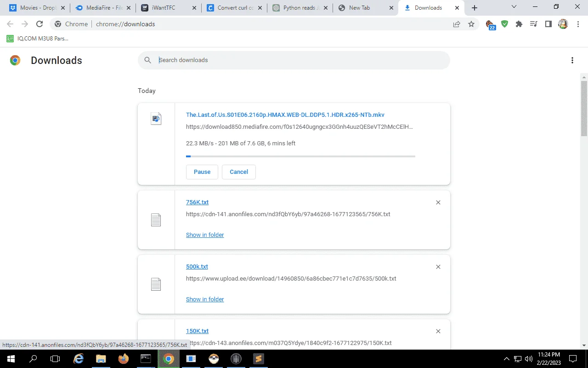588x368 pixels.
Task: Click the 756K.txt anonfiles source URL
Action: click(x=288, y=214)
